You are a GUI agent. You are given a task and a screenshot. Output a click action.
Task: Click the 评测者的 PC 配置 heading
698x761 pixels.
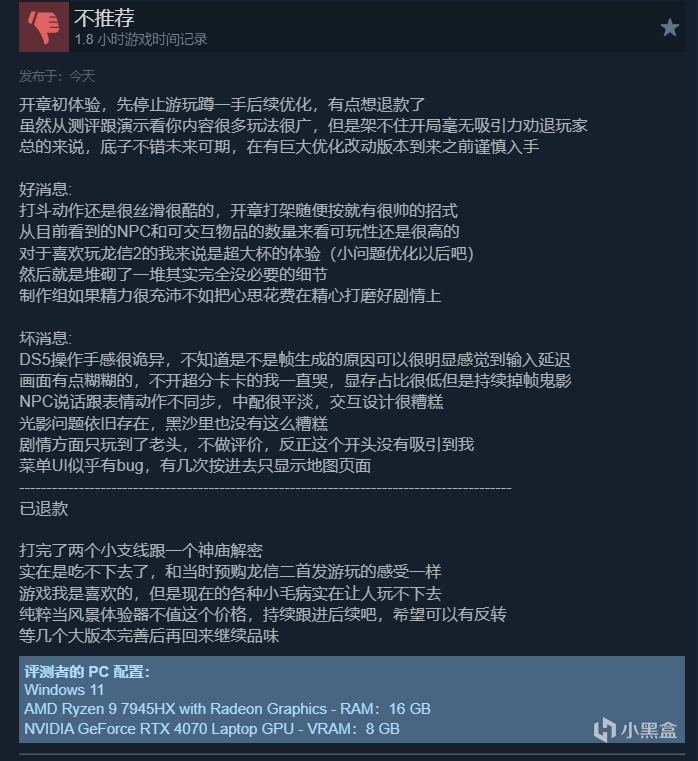coord(87,672)
